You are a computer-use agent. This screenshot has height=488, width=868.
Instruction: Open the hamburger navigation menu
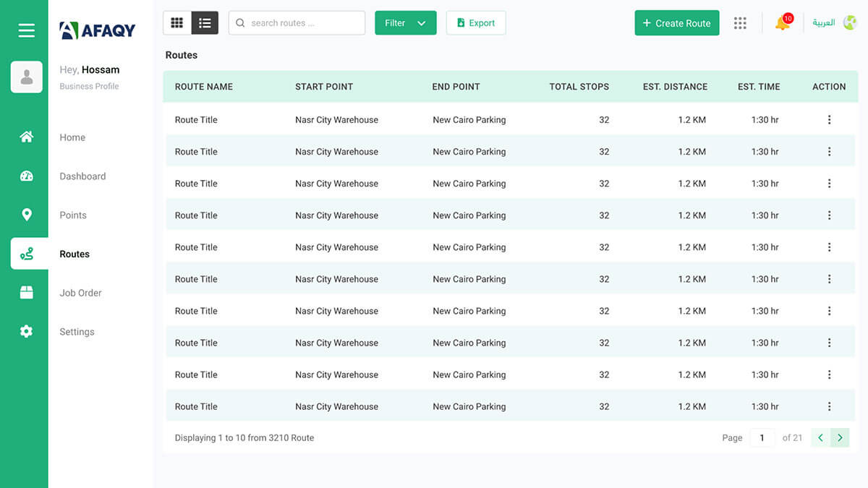click(x=26, y=30)
